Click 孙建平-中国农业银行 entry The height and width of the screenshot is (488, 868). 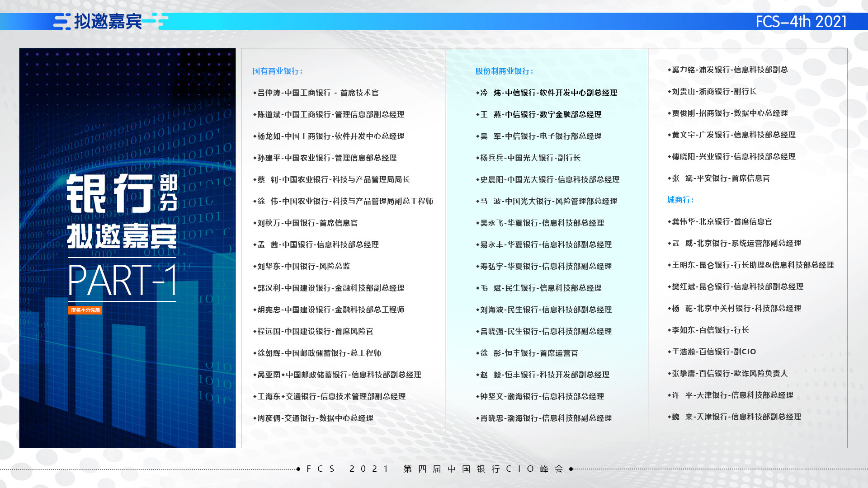click(x=325, y=158)
